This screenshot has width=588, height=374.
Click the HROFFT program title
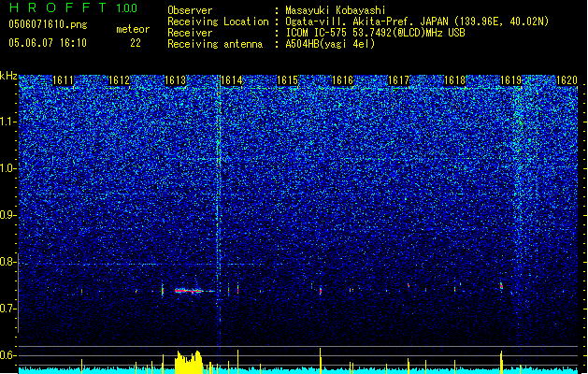58,7
